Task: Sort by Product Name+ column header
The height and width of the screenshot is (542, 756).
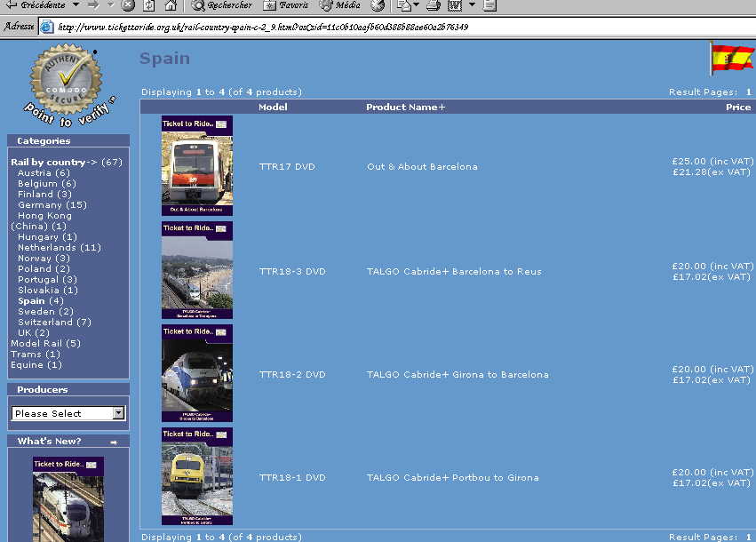Action: click(x=405, y=108)
